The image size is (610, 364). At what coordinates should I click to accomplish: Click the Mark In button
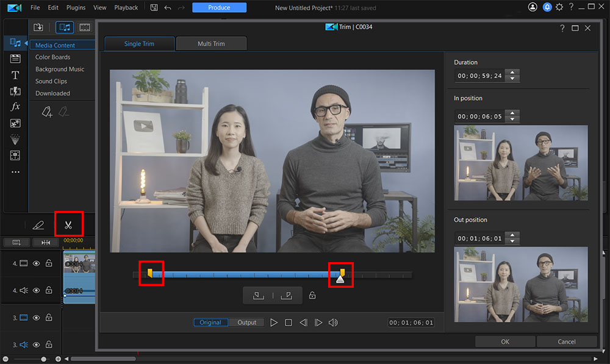pos(258,296)
